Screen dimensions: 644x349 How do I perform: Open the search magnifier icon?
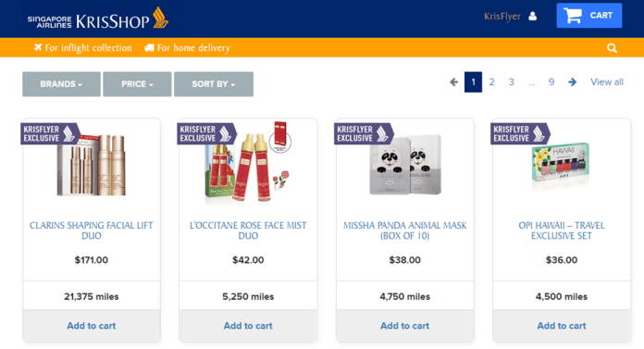click(612, 48)
